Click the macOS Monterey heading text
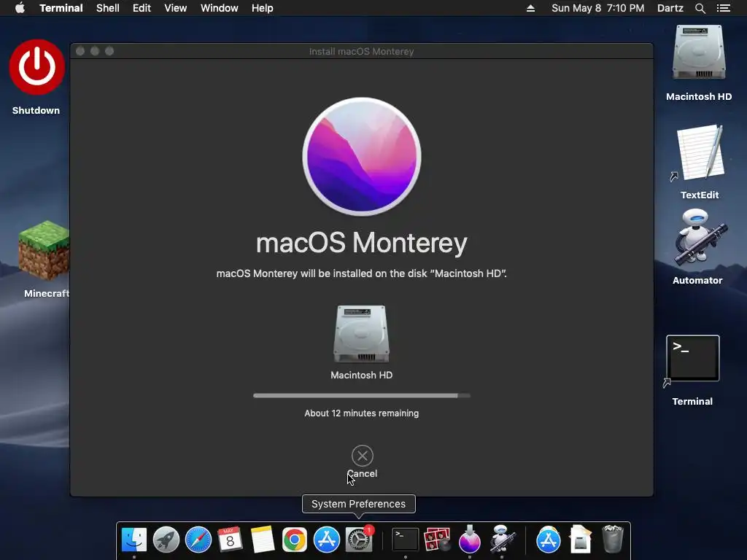The image size is (747, 560). pos(362,243)
